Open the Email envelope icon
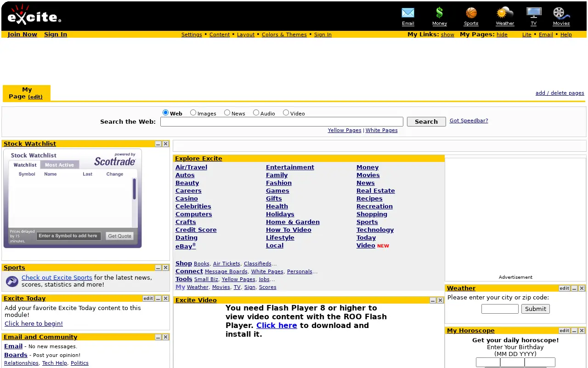Image resolution: width=588 pixels, height=368 pixels. (408, 13)
